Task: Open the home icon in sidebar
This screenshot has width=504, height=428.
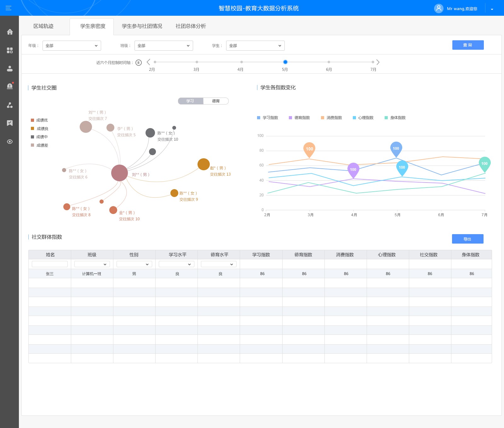Action: (x=10, y=32)
